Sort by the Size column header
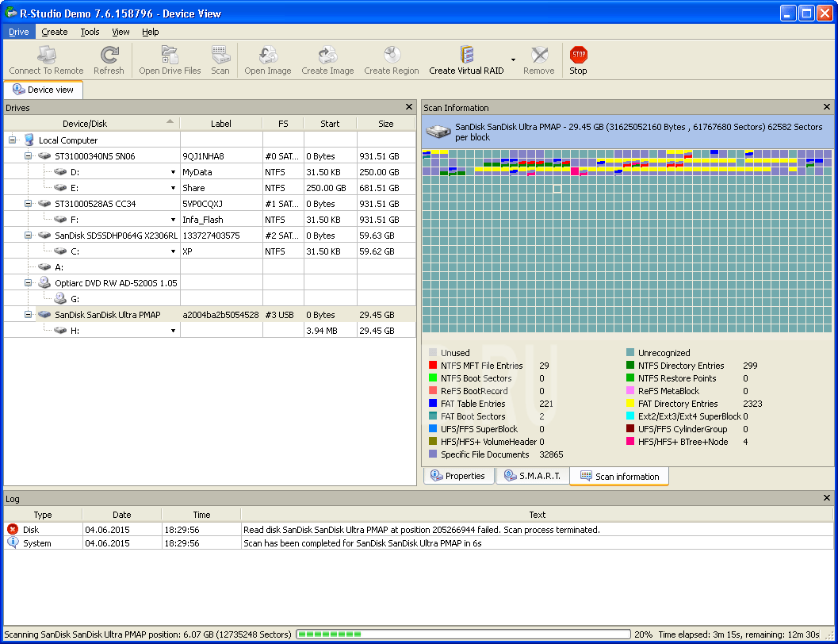This screenshot has width=838, height=644. 386,124
